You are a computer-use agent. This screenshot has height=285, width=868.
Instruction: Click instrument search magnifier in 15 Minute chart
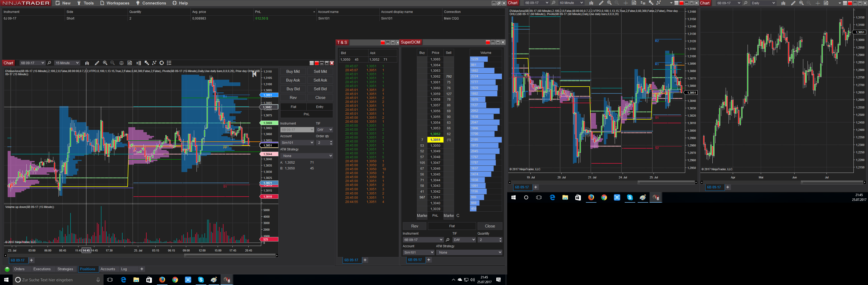(49, 63)
